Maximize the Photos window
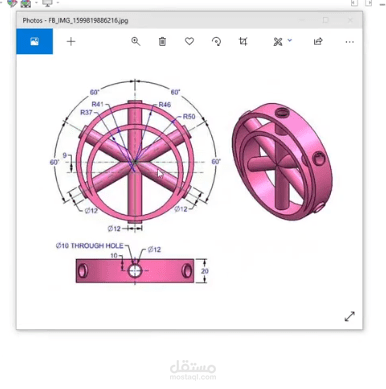The height and width of the screenshot is (389, 386). point(326,20)
